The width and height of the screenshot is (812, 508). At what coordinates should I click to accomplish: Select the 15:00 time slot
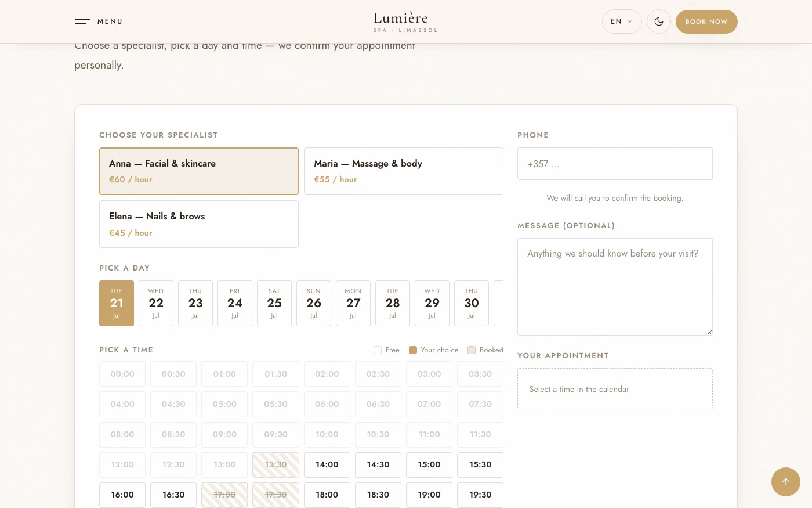429,464
